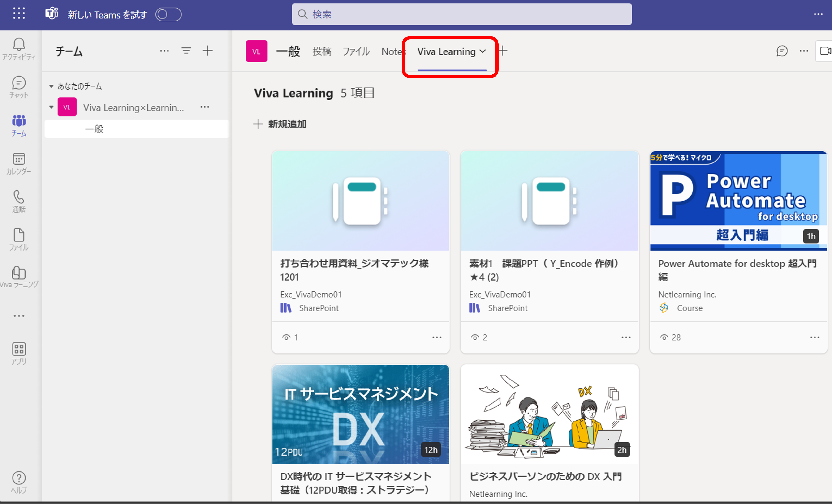Open Viva ラーニング app in sidebar

pyautogui.click(x=19, y=277)
